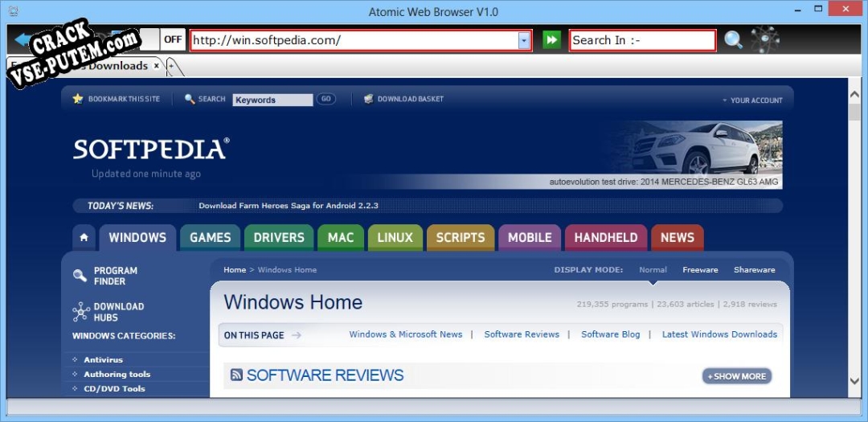Click the magnifying glass search icon
The width and height of the screenshot is (868, 422).
733,40
